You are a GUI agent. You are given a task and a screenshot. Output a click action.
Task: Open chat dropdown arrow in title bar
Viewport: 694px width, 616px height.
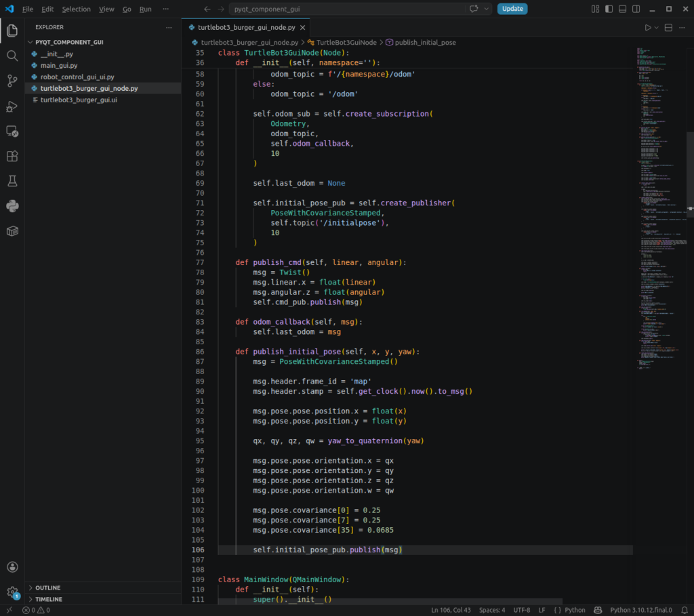(486, 9)
